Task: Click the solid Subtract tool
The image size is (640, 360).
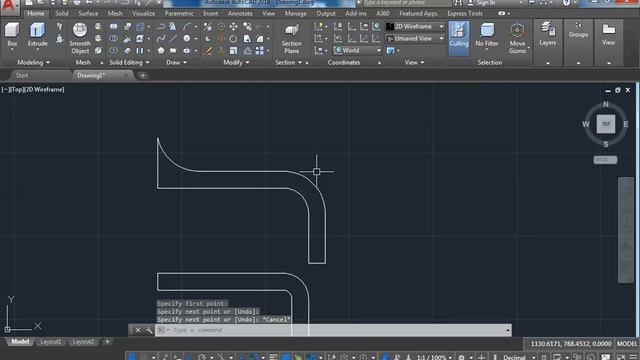Action: coord(113,39)
